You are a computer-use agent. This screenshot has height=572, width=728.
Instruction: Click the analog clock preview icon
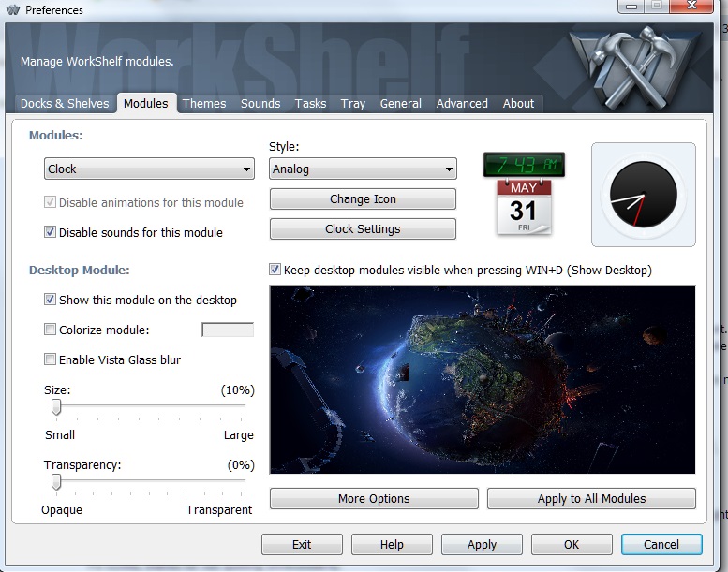643,194
